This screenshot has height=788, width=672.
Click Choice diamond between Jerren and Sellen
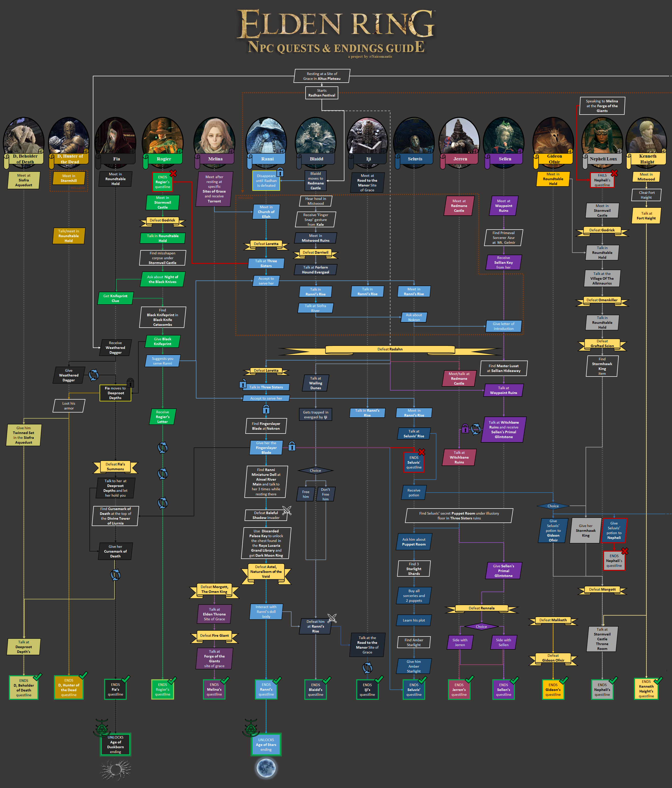481,626
